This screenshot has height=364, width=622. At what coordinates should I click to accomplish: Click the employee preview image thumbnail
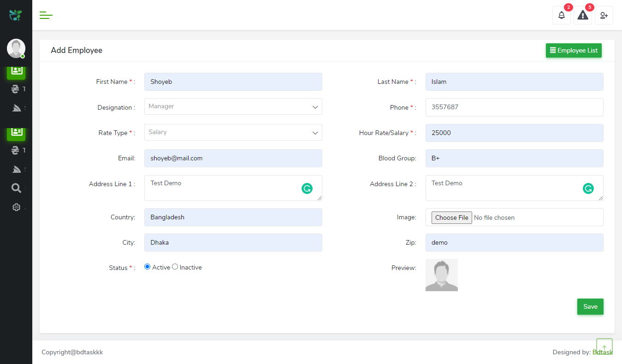(x=441, y=275)
